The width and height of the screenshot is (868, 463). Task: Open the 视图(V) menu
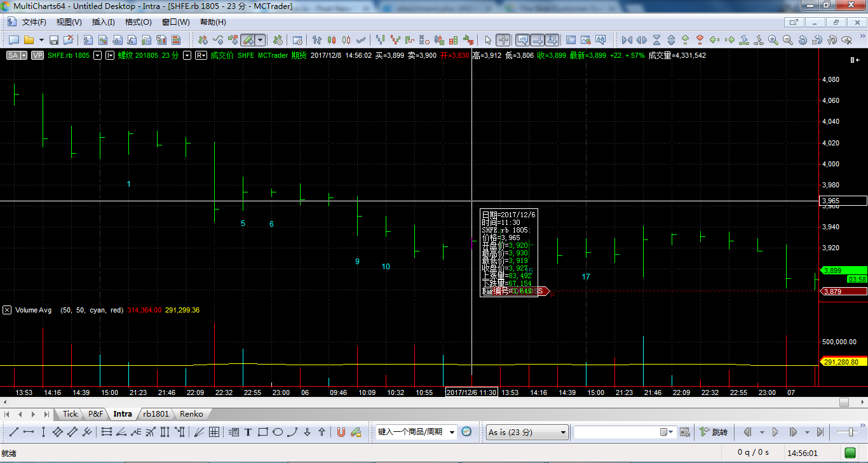69,22
